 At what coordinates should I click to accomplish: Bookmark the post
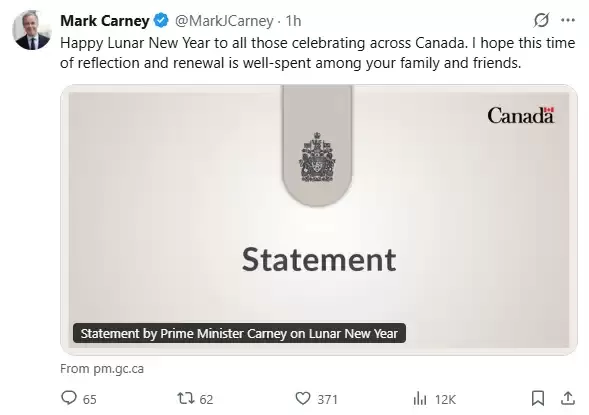click(x=538, y=398)
